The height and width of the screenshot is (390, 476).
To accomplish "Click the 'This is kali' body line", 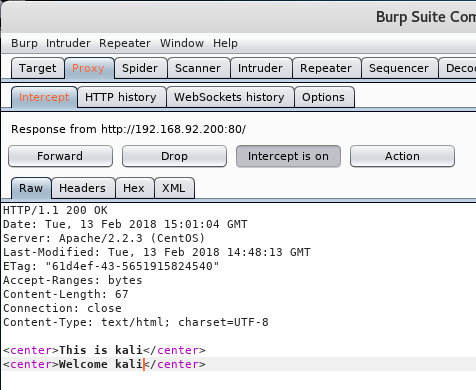I will 104,350.
